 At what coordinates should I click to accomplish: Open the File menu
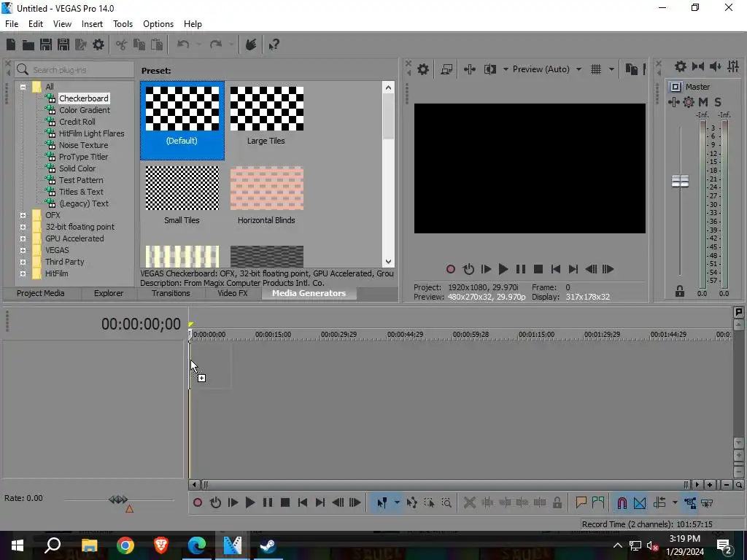12,24
